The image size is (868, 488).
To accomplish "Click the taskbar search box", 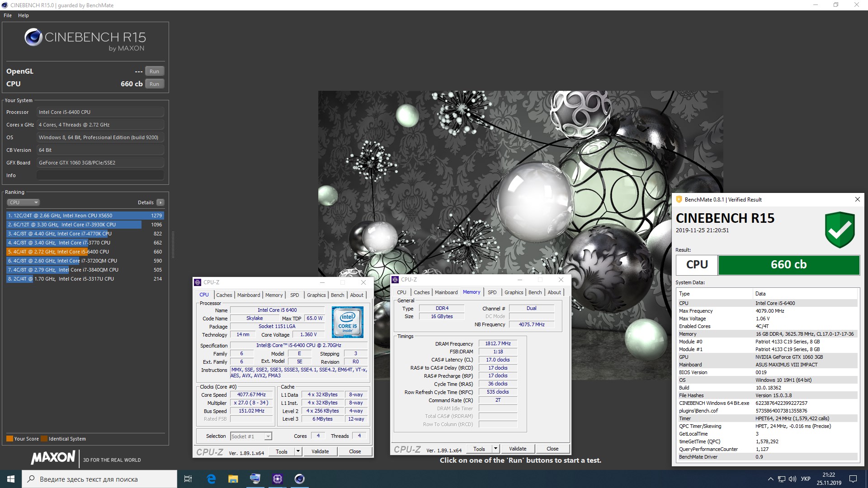I will [99, 479].
